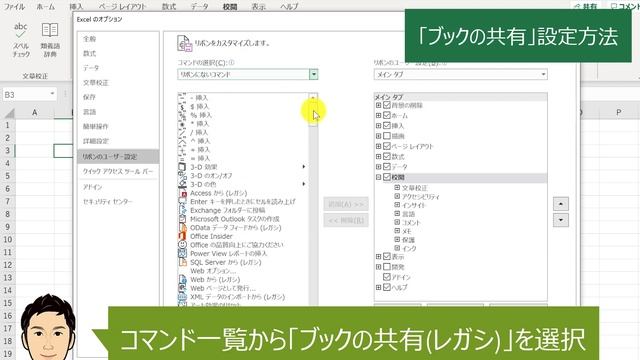Image resolution: width=640 pixels, height=360 pixels.
Task: Click the column A header in the worksheet
Action: point(35,113)
